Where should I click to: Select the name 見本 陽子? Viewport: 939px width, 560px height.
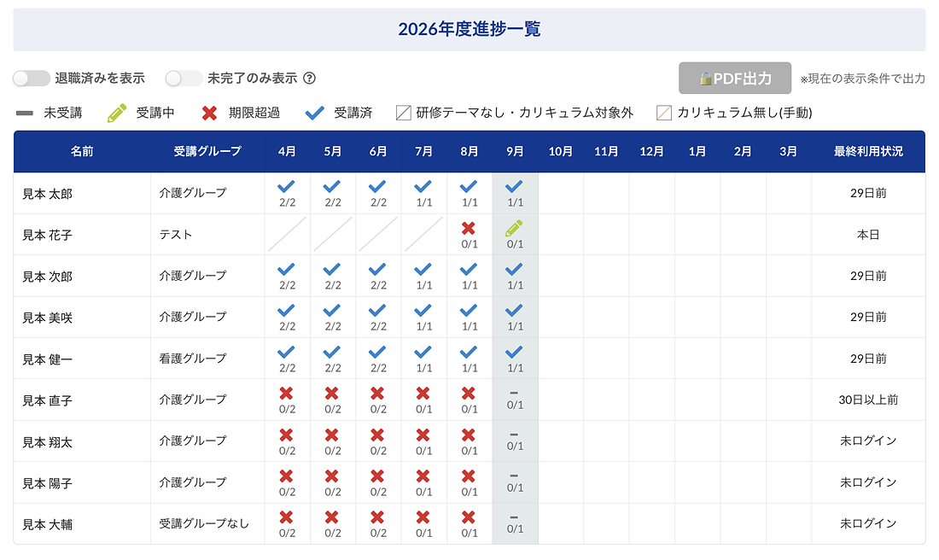[47, 483]
